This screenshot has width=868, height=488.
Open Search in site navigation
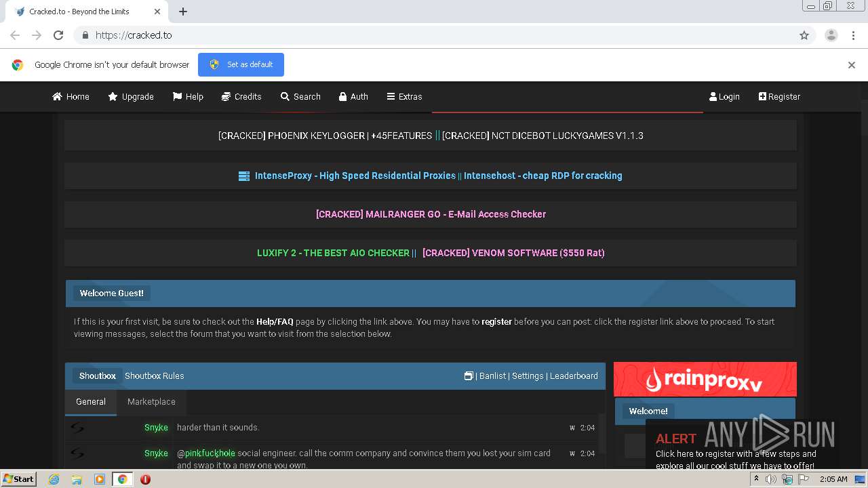tap(300, 96)
